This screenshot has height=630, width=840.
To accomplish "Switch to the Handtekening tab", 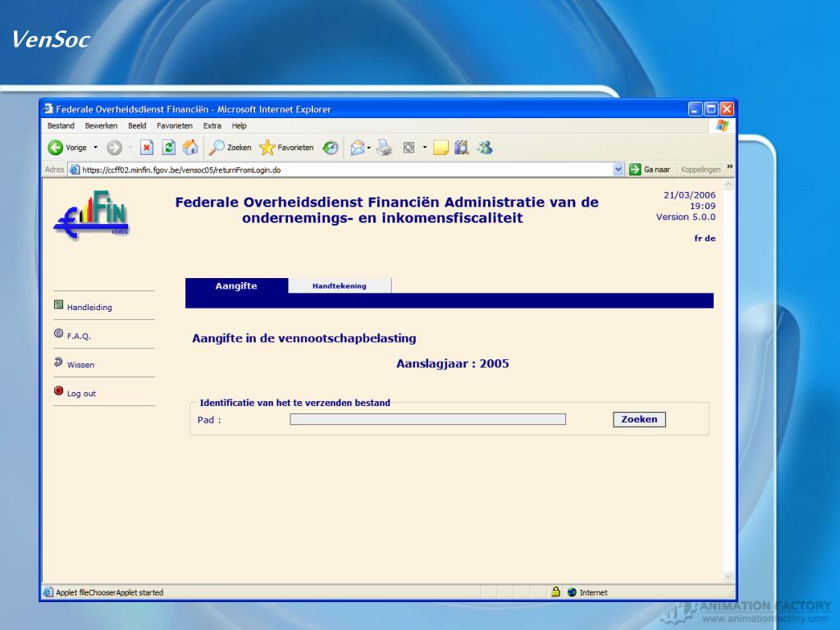I will [340, 286].
